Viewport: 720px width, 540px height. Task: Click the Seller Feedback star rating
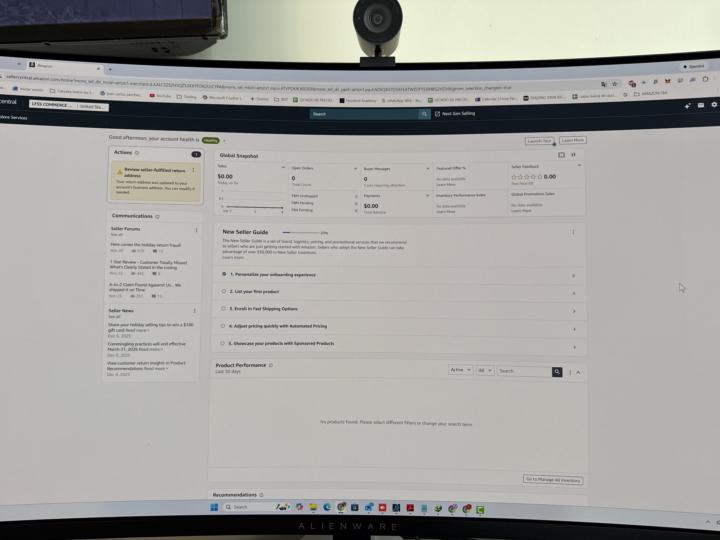(526, 177)
